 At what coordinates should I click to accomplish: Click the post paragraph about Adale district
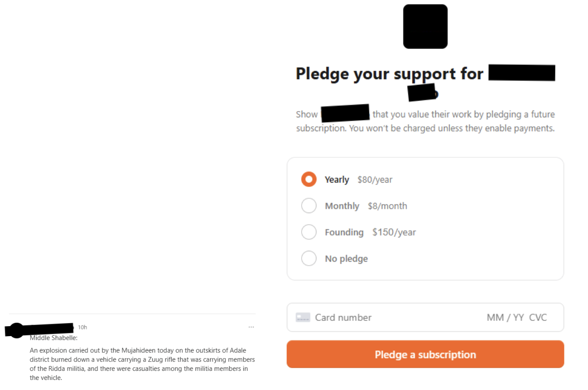(x=142, y=364)
